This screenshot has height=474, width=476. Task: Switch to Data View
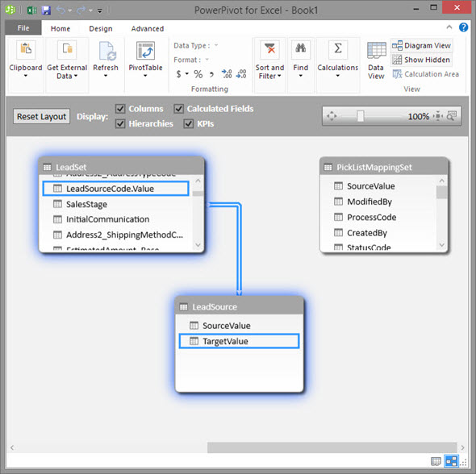click(x=376, y=61)
